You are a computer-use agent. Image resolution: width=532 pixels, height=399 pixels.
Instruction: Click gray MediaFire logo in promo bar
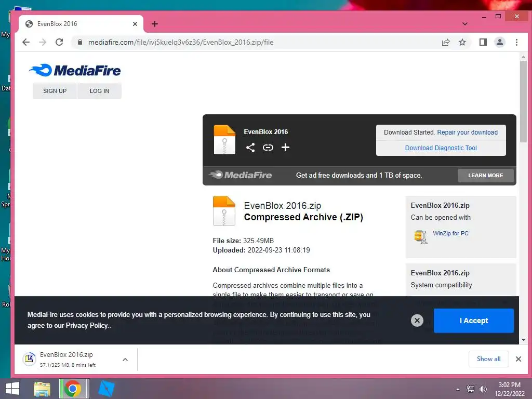pos(240,175)
